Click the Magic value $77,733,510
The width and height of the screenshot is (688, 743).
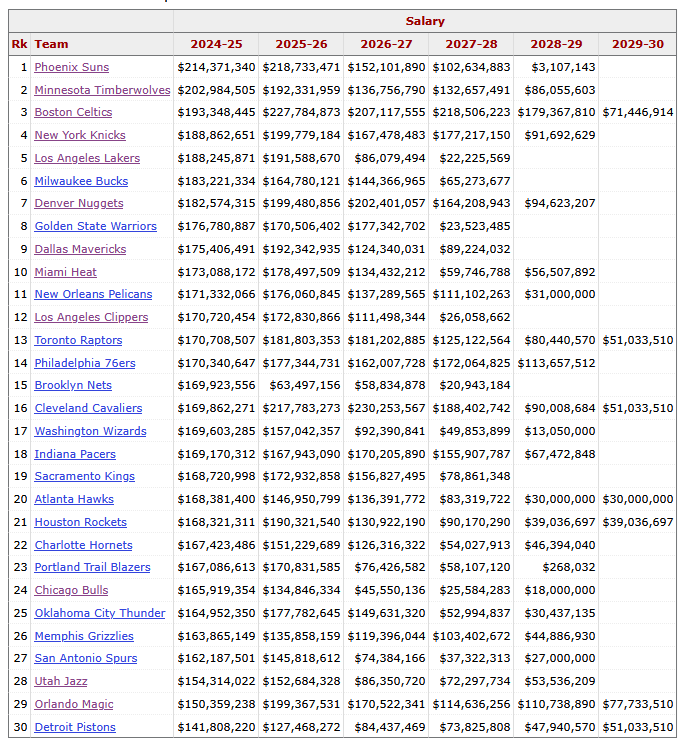pos(638,704)
